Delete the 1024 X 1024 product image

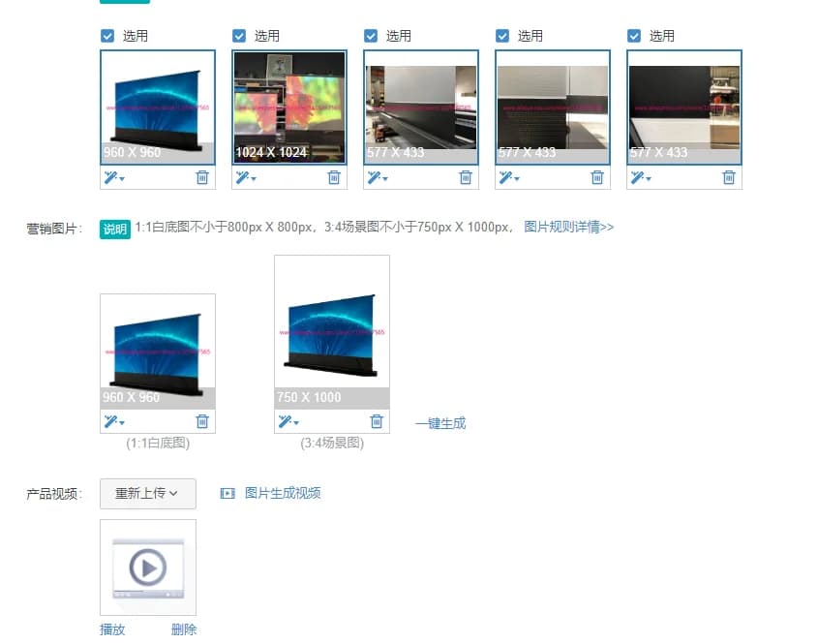334,177
